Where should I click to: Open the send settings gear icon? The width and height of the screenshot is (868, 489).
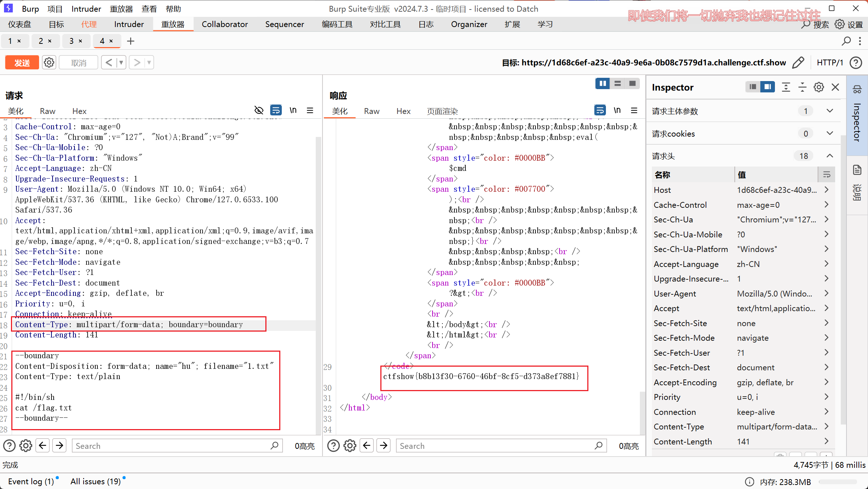(x=49, y=63)
